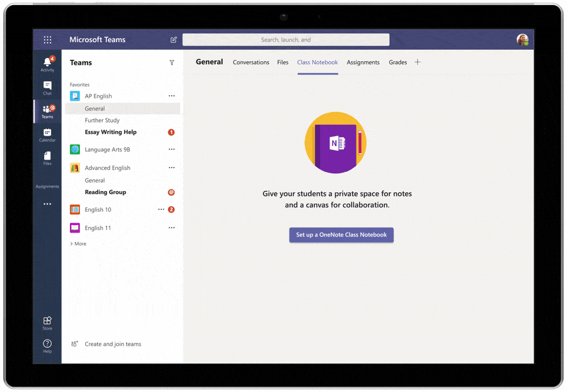The image size is (567, 392).
Task: Select the Class Notebook tab
Action: (x=318, y=62)
